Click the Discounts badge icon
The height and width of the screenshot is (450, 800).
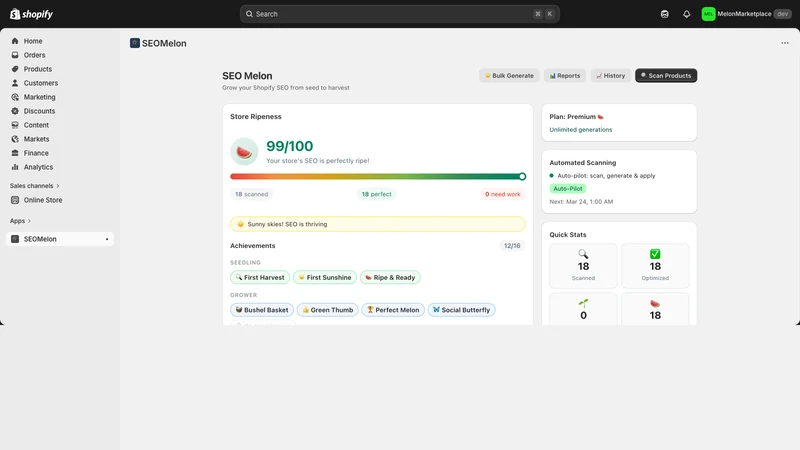(15, 111)
